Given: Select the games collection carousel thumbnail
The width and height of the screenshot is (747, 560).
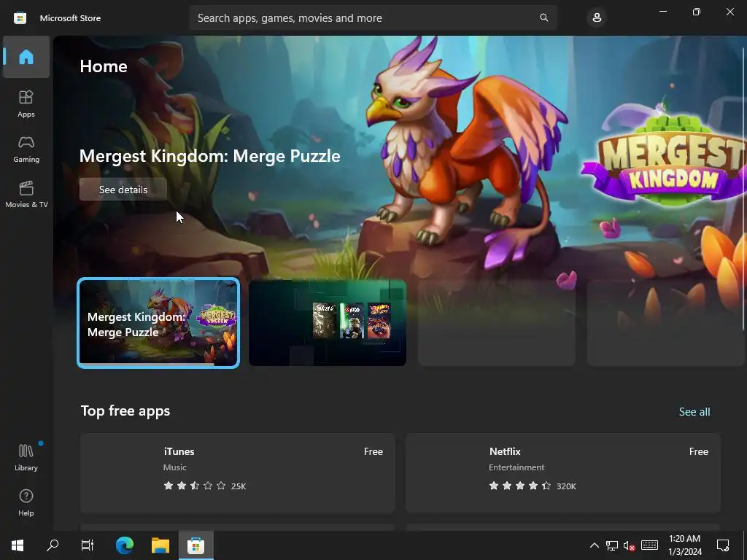Looking at the screenshot, I should pos(328,323).
